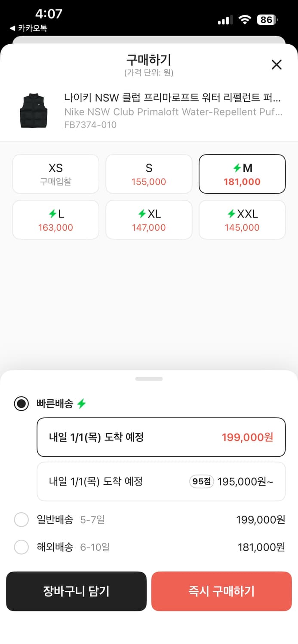Click the 장바구니 담기 button

point(76,591)
